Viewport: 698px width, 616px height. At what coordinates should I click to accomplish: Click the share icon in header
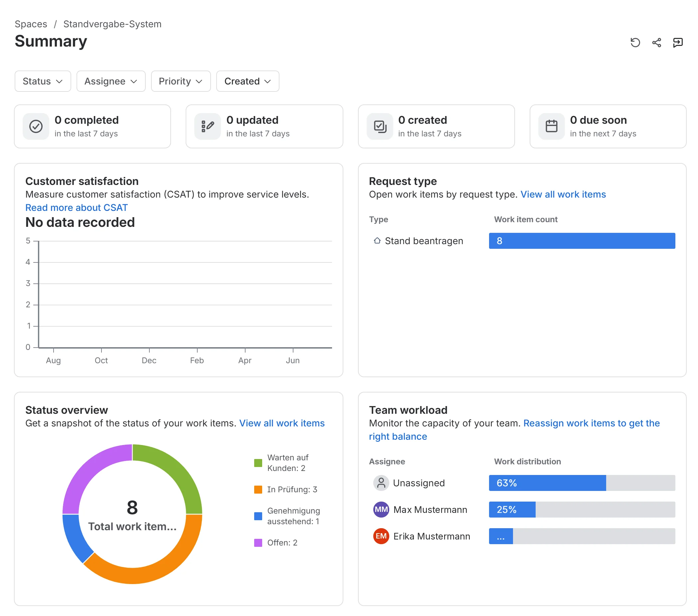coord(656,42)
